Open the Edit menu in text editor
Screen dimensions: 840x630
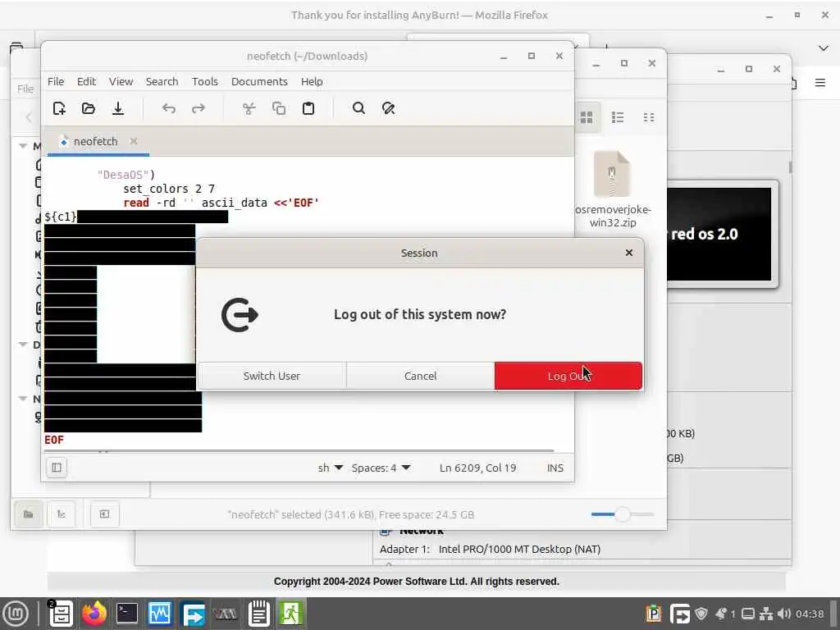click(86, 81)
